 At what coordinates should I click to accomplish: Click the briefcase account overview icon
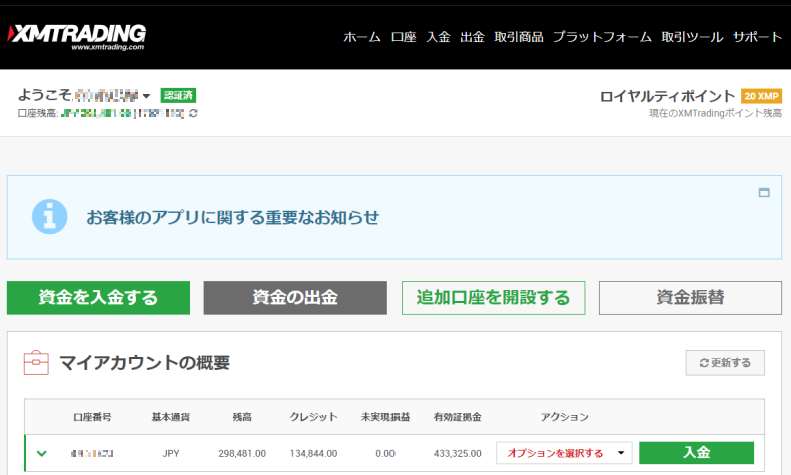(x=36, y=363)
